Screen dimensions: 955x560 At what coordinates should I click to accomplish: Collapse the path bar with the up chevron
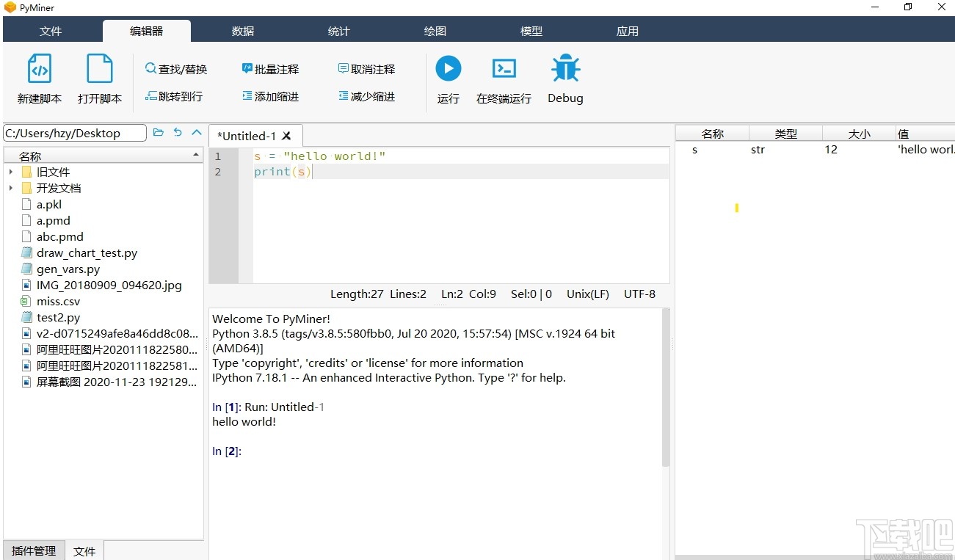(195, 133)
